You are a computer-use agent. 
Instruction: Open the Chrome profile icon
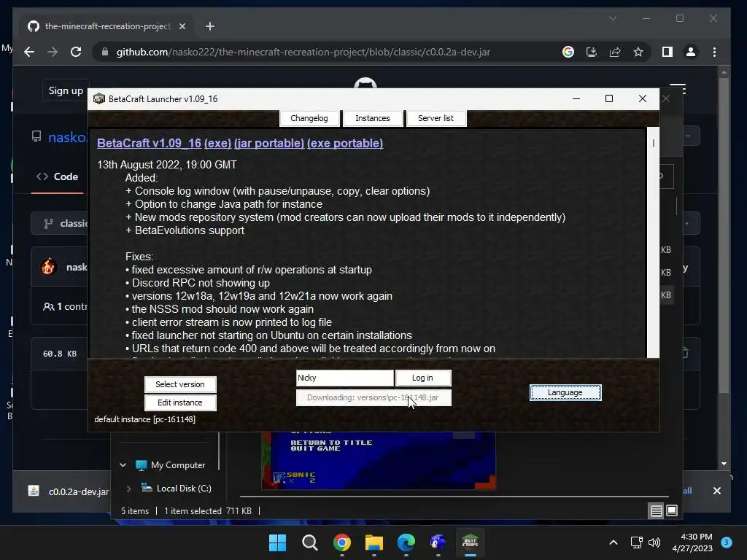click(x=690, y=52)
